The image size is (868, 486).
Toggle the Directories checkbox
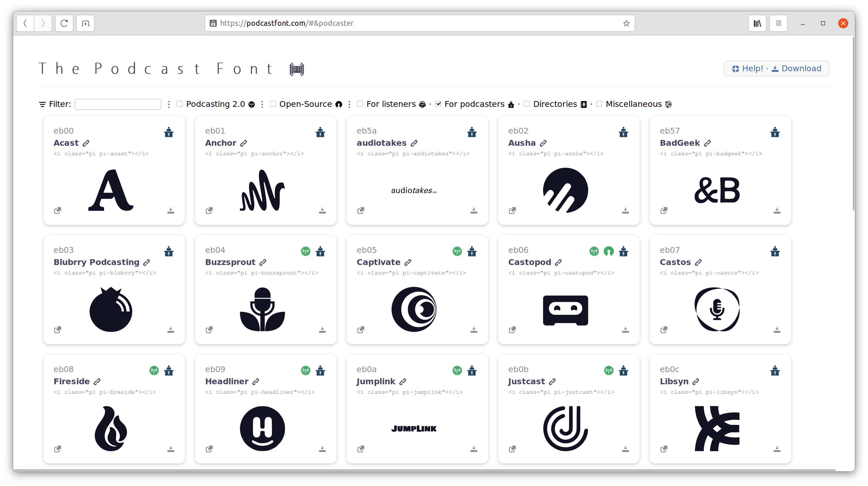click(527, 104)
